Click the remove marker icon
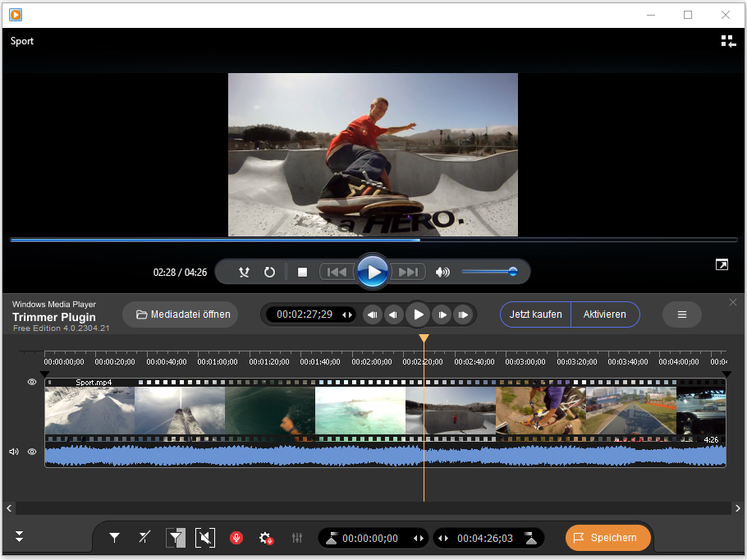 click(x=144, y=538)
